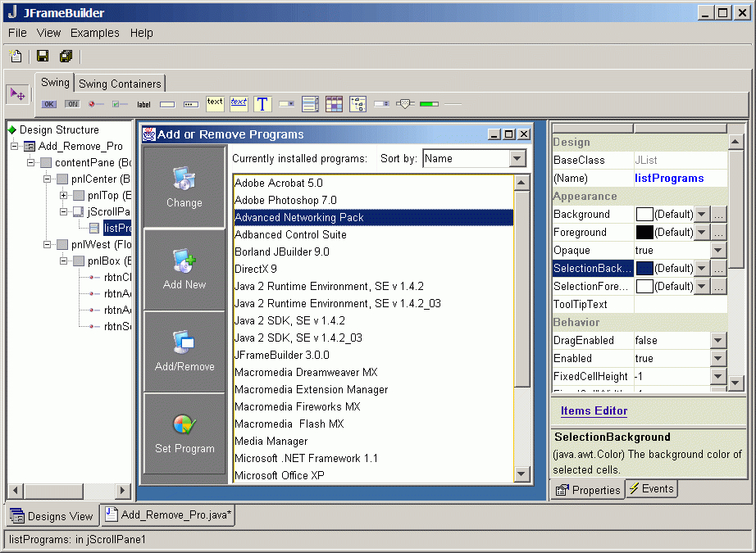Select the Properties tab
The image size is (756, 553).
(588, 491)
